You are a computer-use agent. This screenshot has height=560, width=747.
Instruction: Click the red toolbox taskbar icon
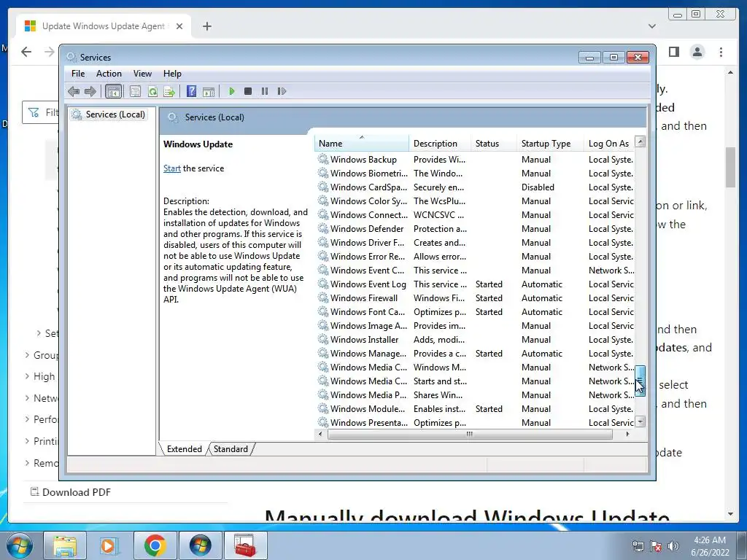pos(245,545)
